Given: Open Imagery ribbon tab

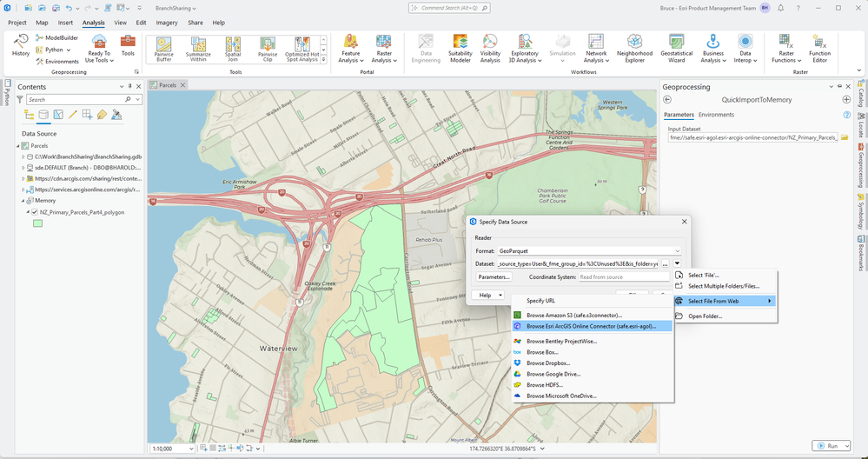Looking at the screenshot, I should click(167, 23).
